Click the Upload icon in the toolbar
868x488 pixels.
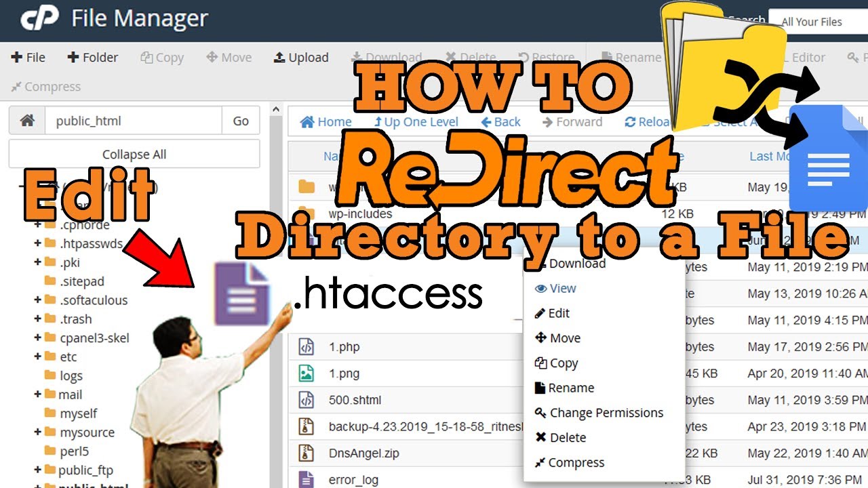click(281, 57)
